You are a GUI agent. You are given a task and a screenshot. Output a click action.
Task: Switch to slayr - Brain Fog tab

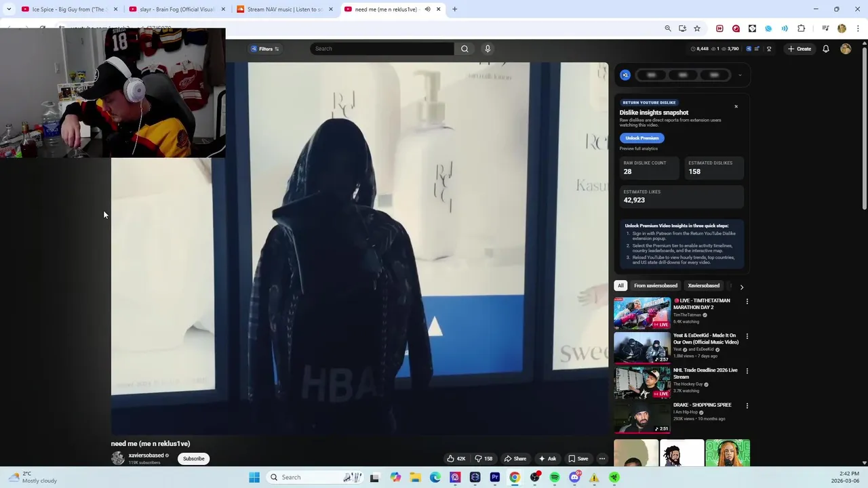coord(178,9)
